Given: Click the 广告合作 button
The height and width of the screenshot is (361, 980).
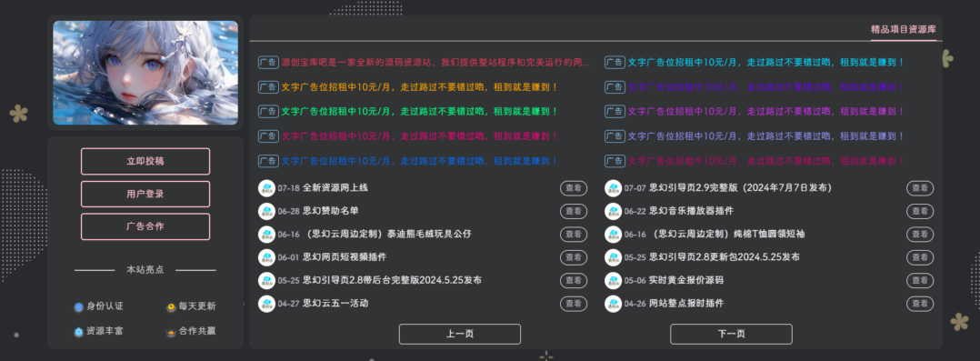Looking at the screenshot, I should [x=145, y=226].
